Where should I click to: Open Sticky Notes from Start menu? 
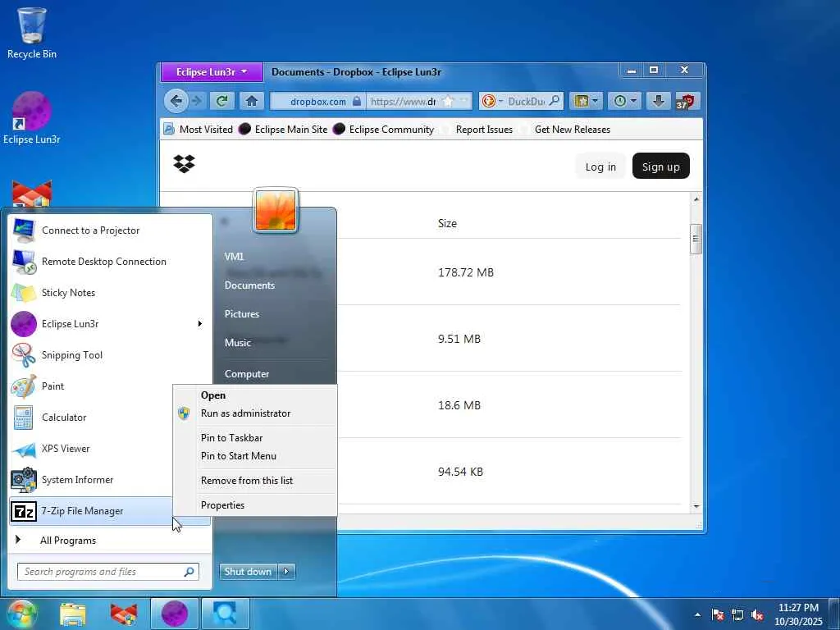(110, 293)
